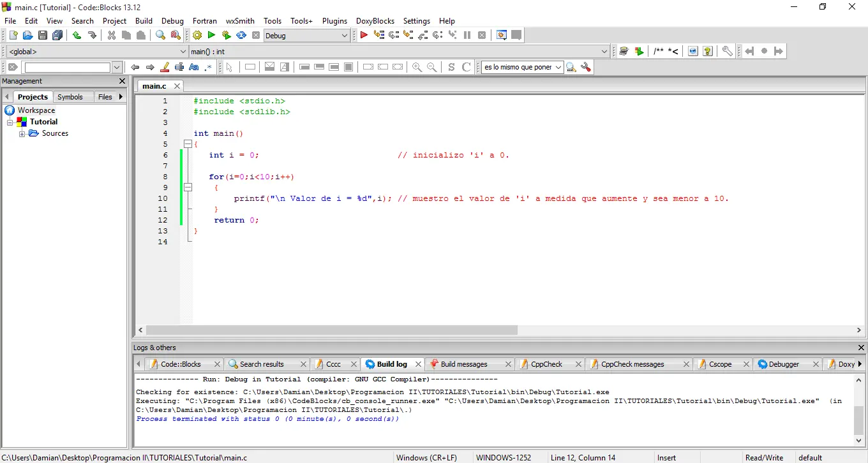The image size is (868, 463).
Task: Select the Tutorial project node
Action: (x=43, y=122)
